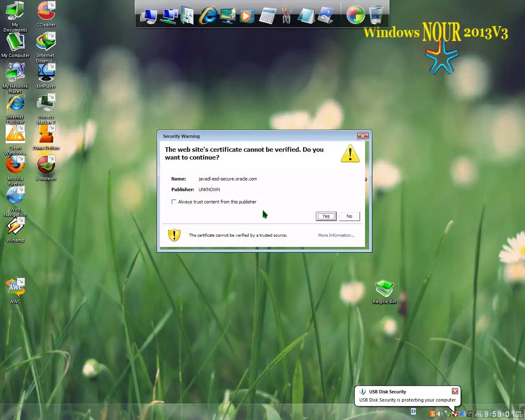The image size is (525, 420).
Task: Open My Network Places desktop icon
Action: (15, 78)
